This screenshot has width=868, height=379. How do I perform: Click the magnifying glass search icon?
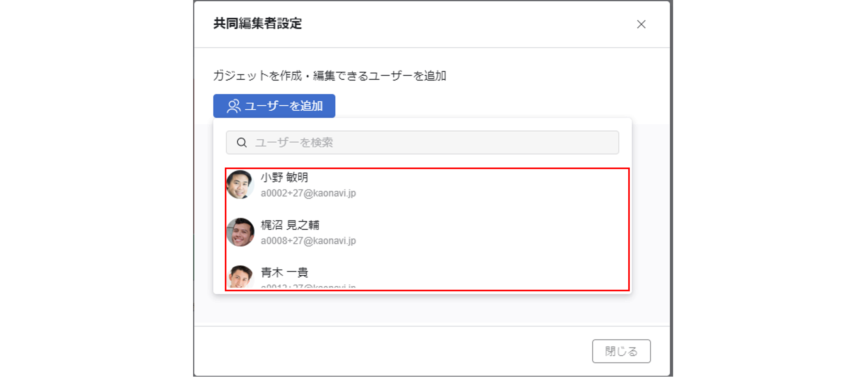click(242, 143)
